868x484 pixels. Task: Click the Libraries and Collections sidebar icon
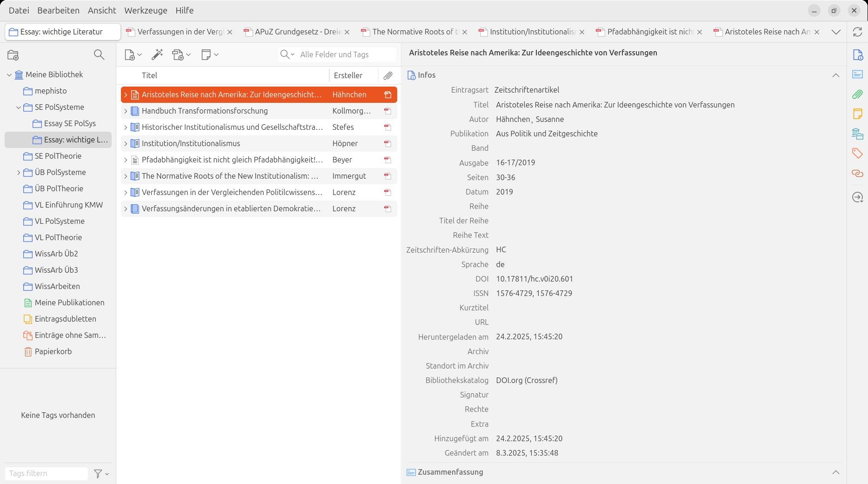[x=857, y=134]
